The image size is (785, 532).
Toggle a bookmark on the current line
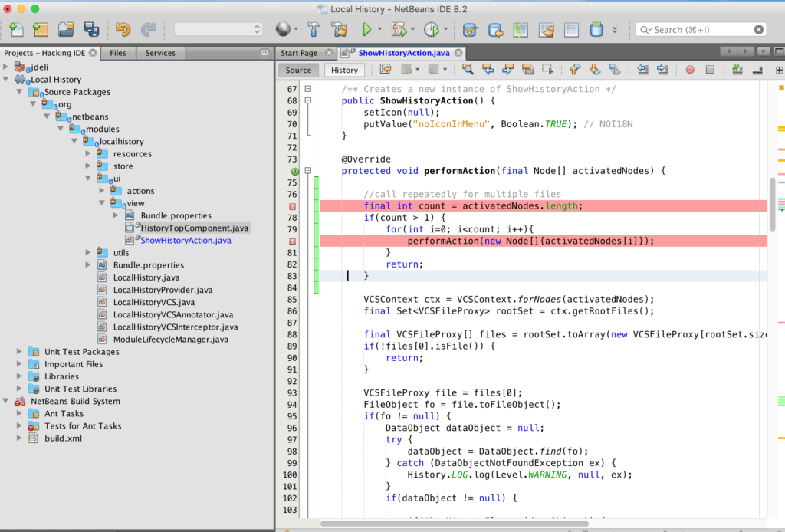pos(614,69)
